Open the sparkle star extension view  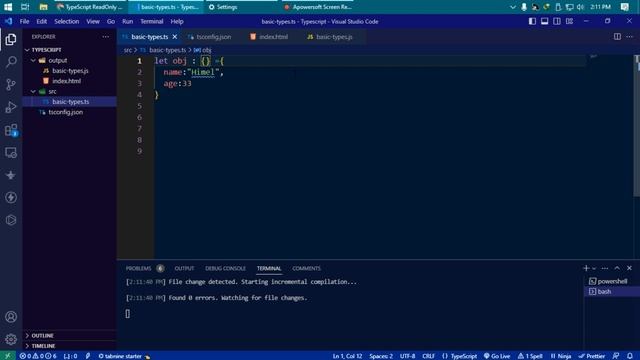pyautogui.click(x=11, y=175)
